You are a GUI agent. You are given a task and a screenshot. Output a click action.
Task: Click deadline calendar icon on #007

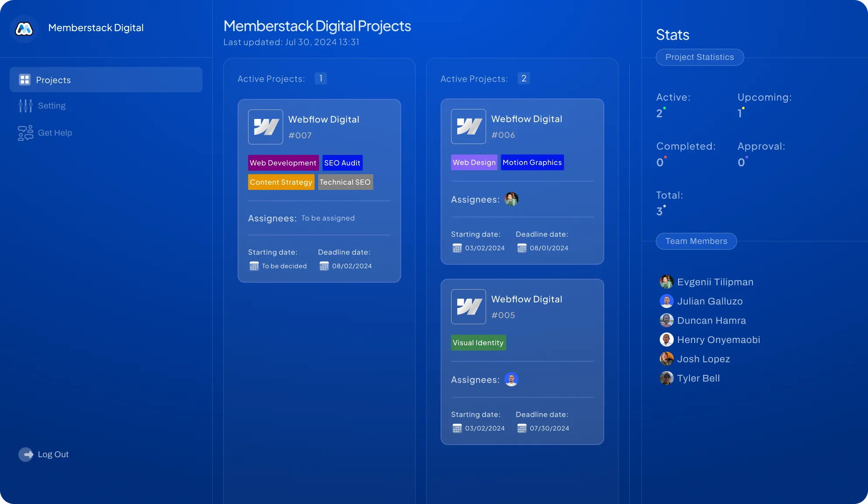pyautogui.click(x=324, y=266)
